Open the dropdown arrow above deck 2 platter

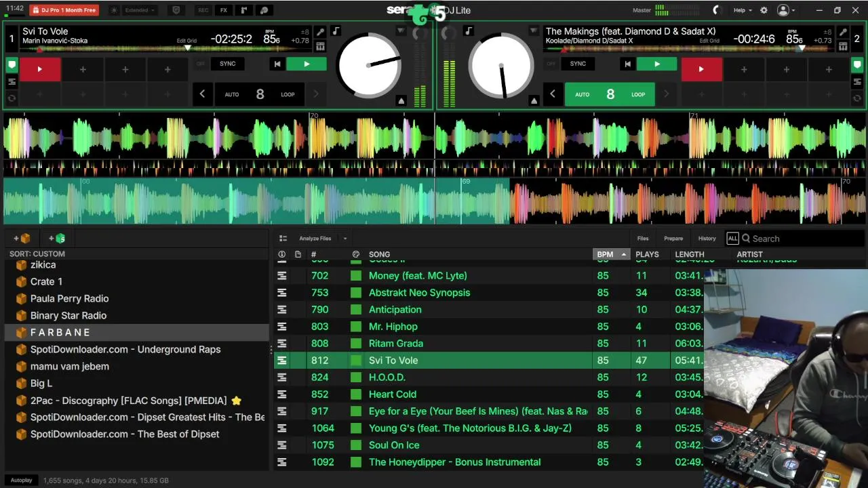pos(534,31)
